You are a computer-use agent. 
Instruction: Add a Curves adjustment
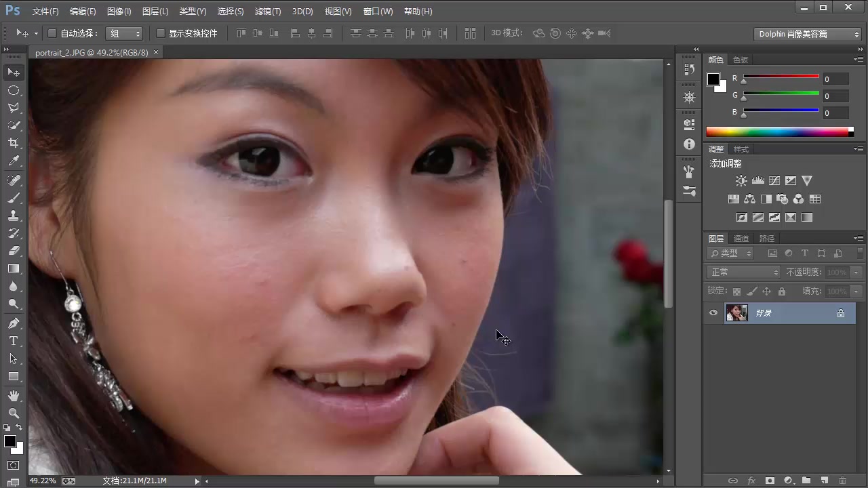click(x=774, y=181)
